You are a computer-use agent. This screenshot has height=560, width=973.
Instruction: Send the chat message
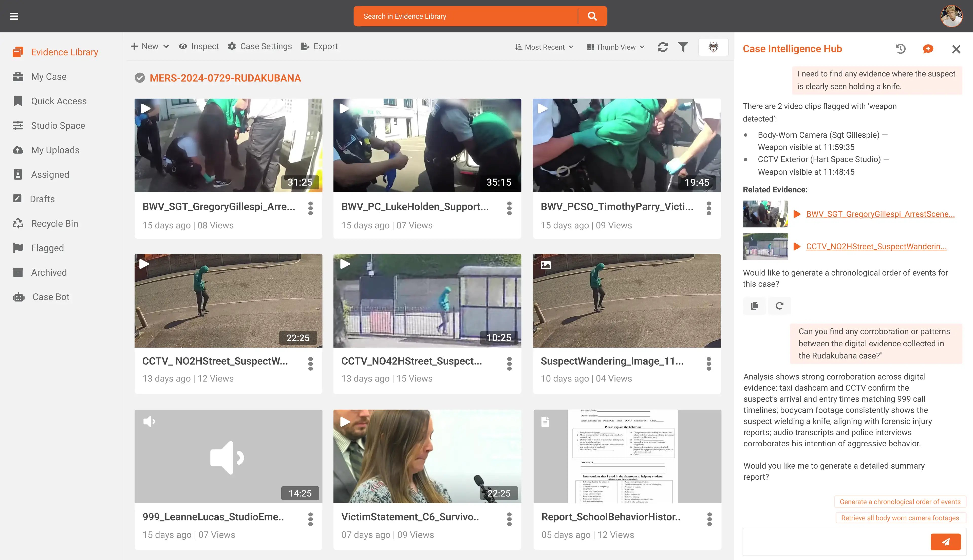(946, 542)
